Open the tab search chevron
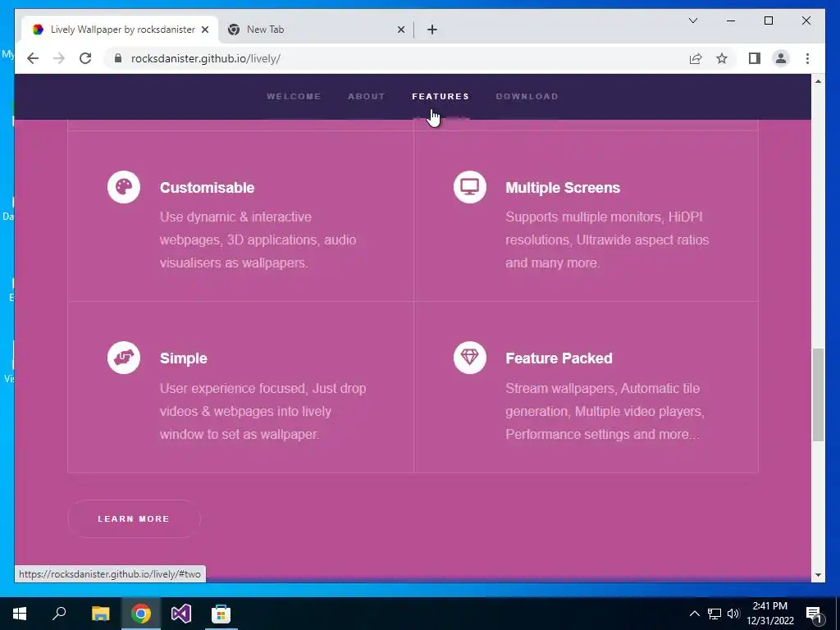Viewport: 840px width, 630px height. [x=692, y=21]
